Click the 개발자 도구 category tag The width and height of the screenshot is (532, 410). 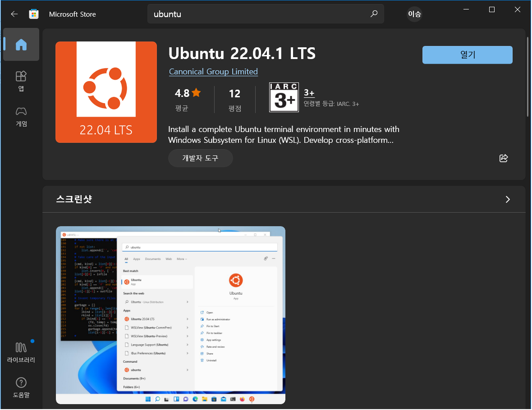pyautogui.click(x=200, y=158)
